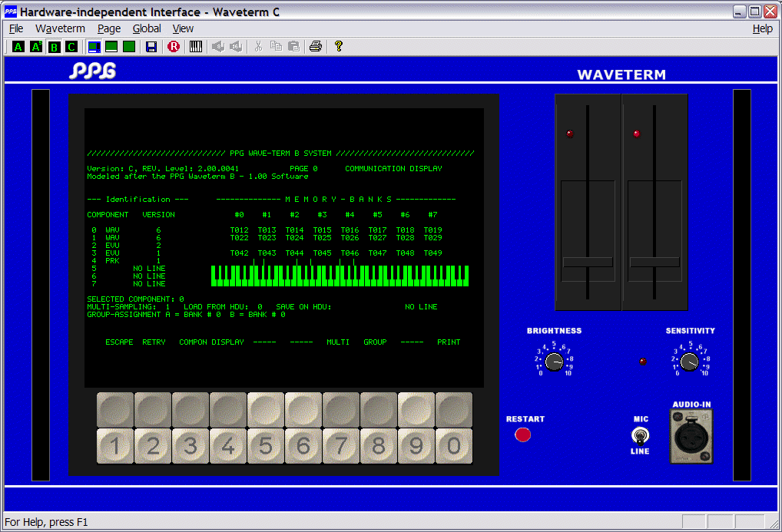This screenshot has height=532, width=782.
Task: Click the greyed 8-bit speaker toolbar icon
Action: click(218, 47)
